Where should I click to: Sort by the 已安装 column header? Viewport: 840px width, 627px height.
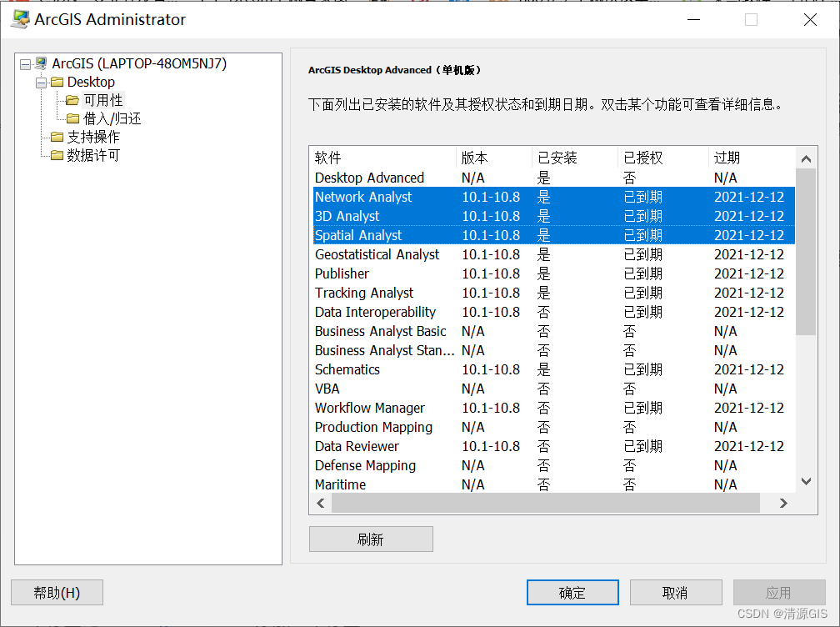point(575,158)
